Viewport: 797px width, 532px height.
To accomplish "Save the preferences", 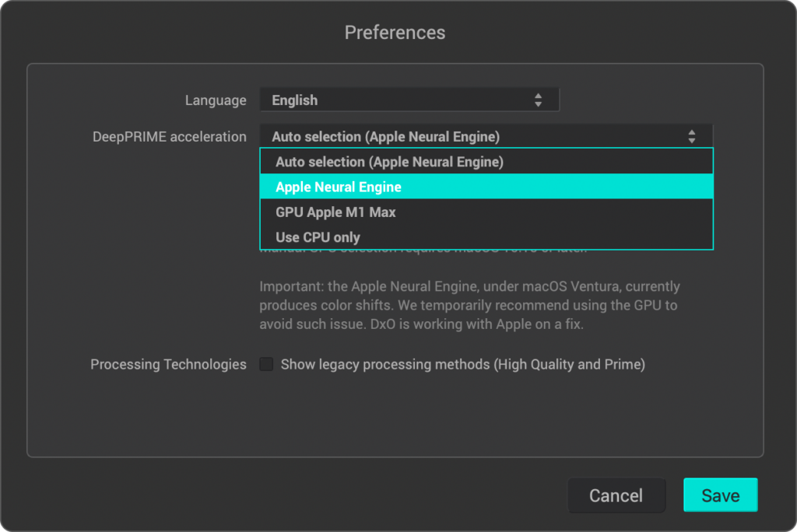I will point(720,495).
